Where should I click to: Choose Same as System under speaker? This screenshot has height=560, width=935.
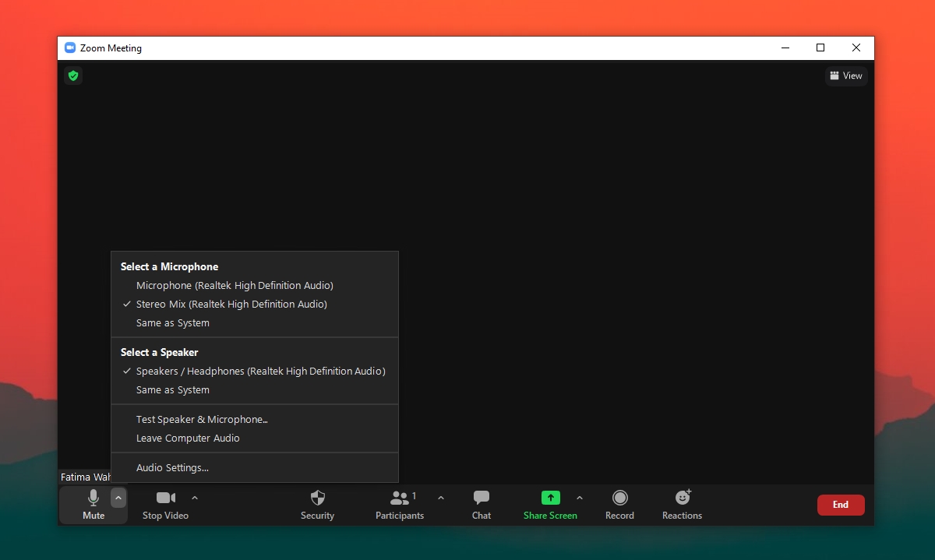(x=255, y=389)
